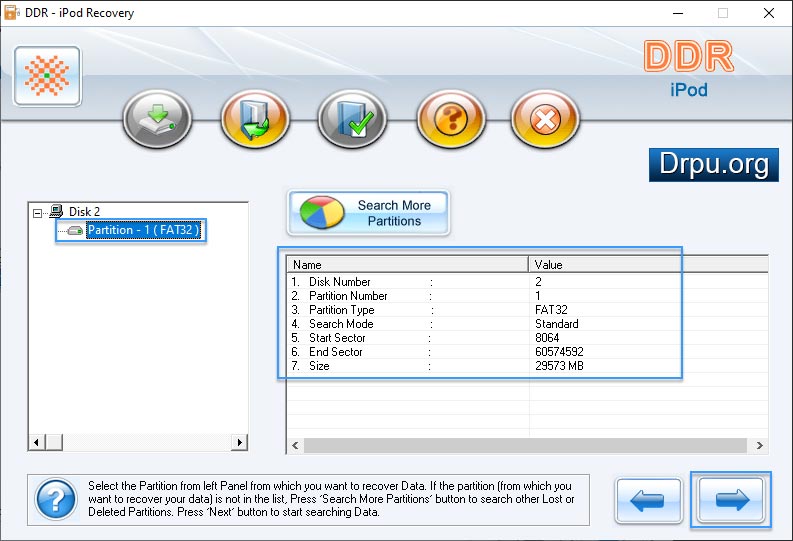
Task: Click the save-to-drive download toolbar icon
Action: (x=157, y=119)
